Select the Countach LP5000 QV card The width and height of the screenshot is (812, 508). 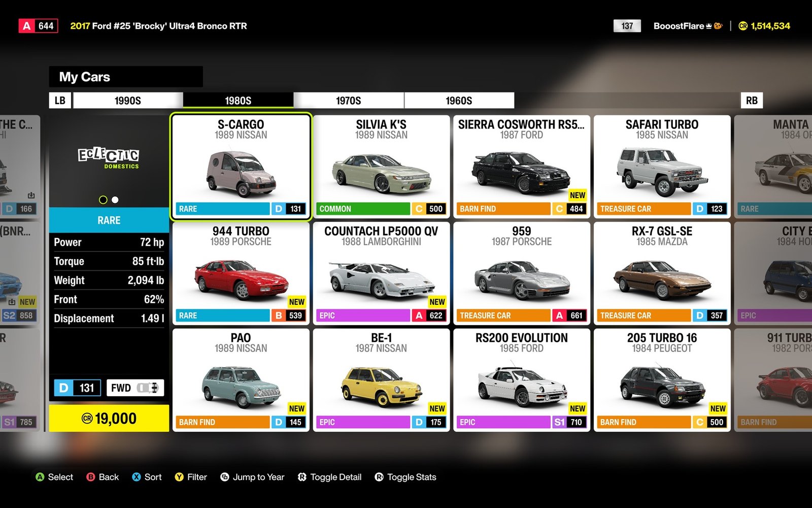[x=382, y=273]
